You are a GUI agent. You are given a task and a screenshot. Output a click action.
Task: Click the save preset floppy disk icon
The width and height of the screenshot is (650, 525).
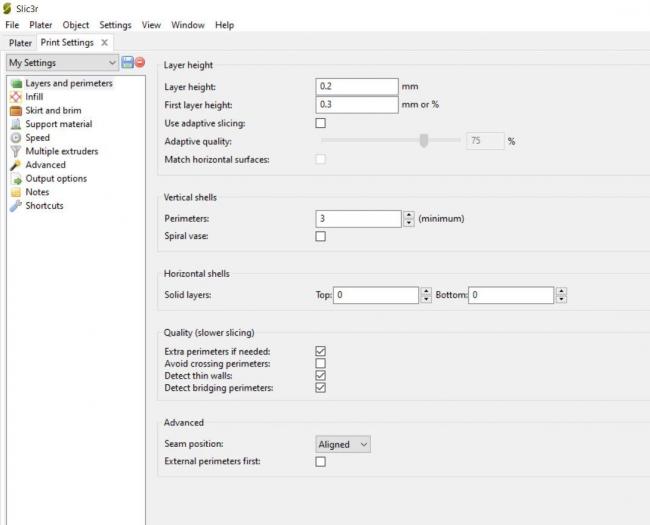[x=127, y=63]
